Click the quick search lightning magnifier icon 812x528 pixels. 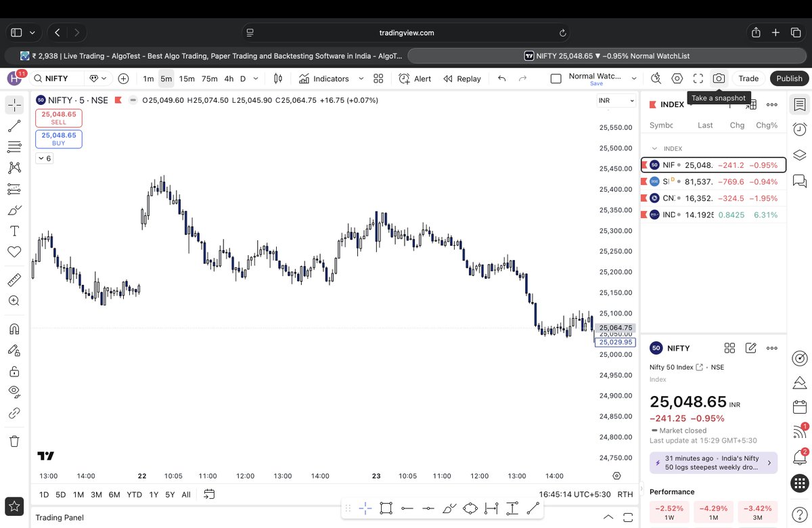pos(656,79)
